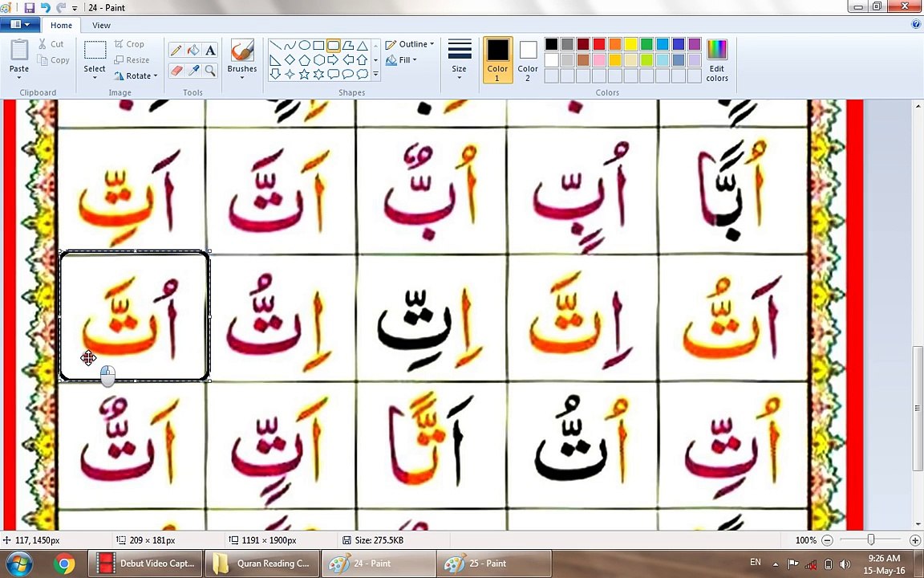The image size is (924, 578).
Task: Click the Brushes icon
Action: tap(242, 51)
